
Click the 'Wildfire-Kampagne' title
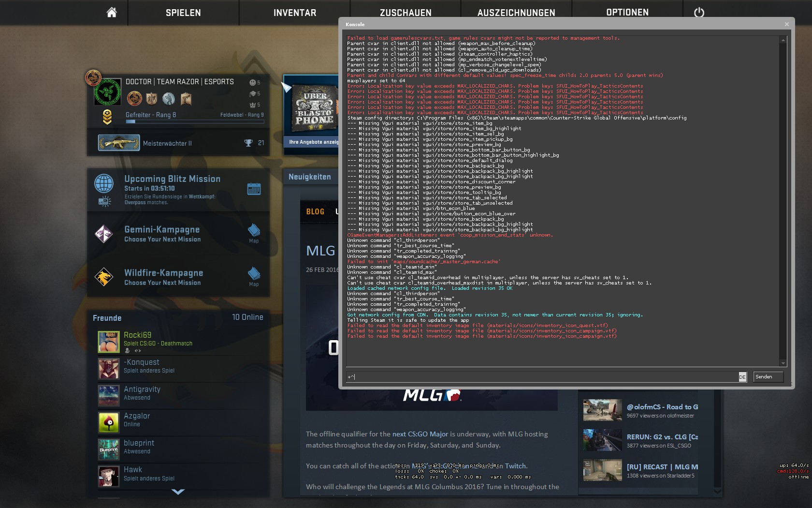163,273
